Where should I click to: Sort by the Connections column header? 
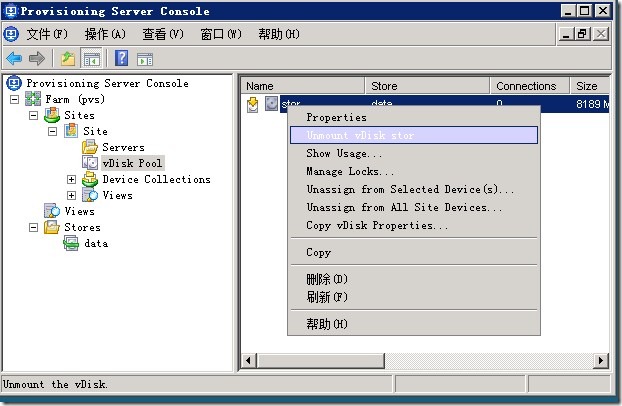point(530,86)
